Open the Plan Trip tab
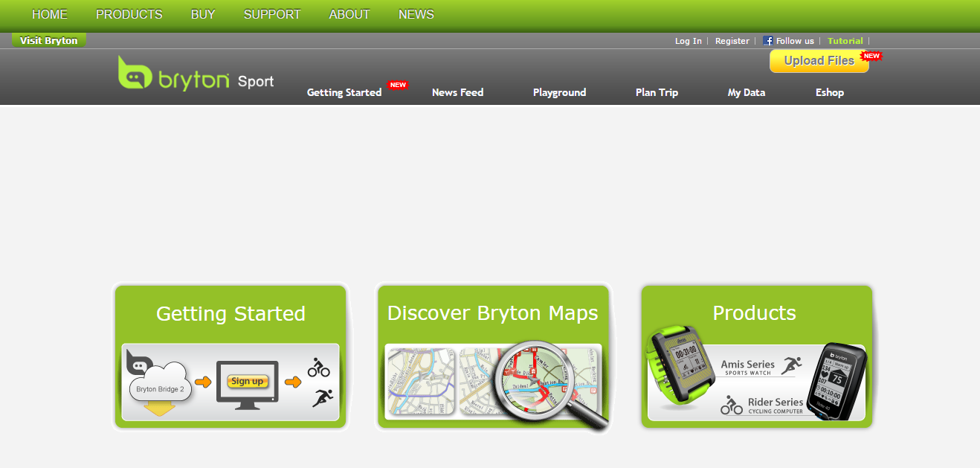This screenshot has height=468, width=980. [657, 92]
